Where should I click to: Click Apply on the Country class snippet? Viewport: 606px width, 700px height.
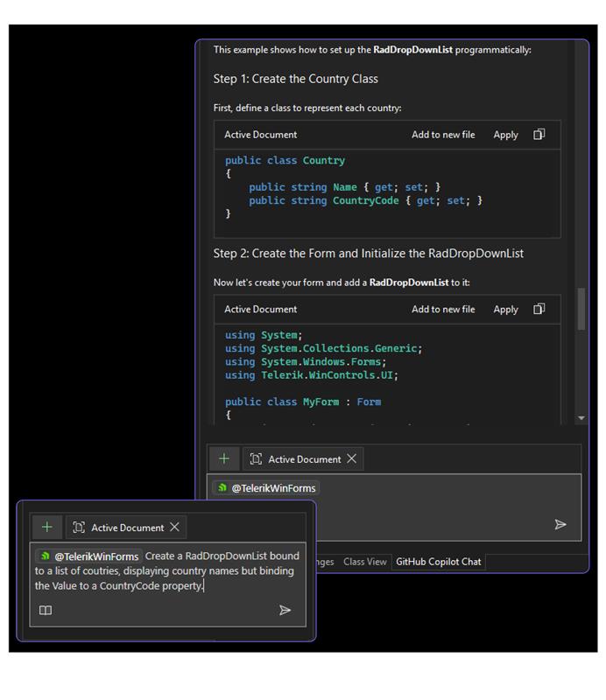click(505, 135)
